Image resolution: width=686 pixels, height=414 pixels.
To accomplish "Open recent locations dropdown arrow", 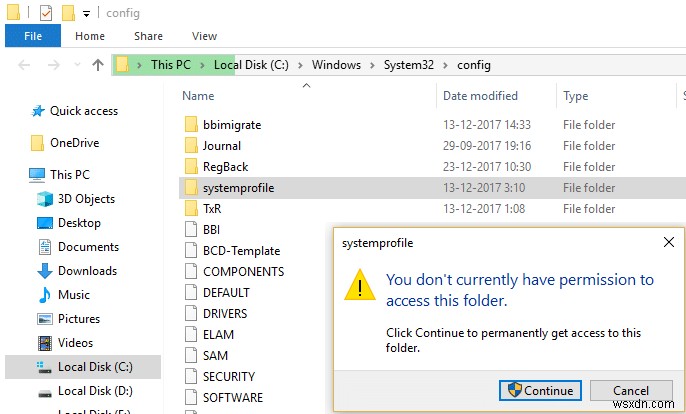I will [x=77, y=65].
